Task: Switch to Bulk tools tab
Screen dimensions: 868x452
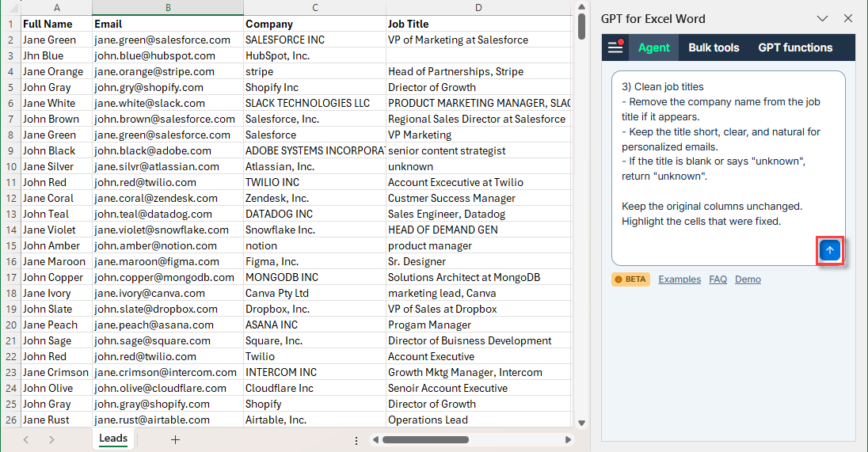Action: [714, 47]
